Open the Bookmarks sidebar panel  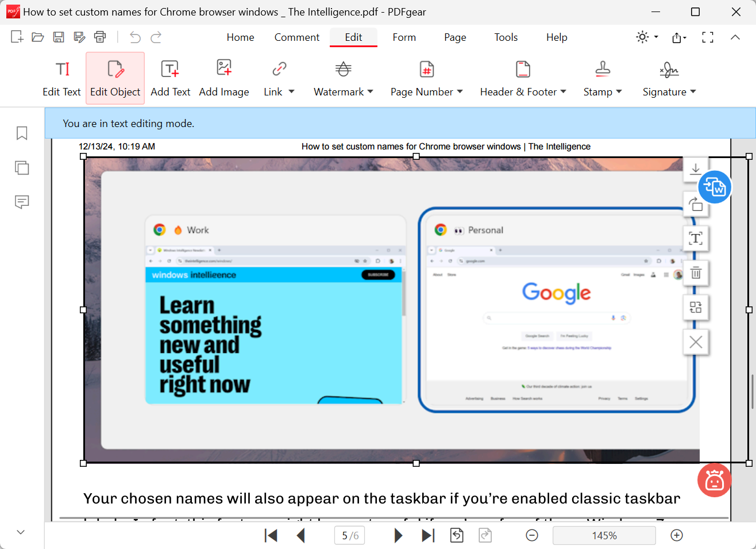(22, 133)
